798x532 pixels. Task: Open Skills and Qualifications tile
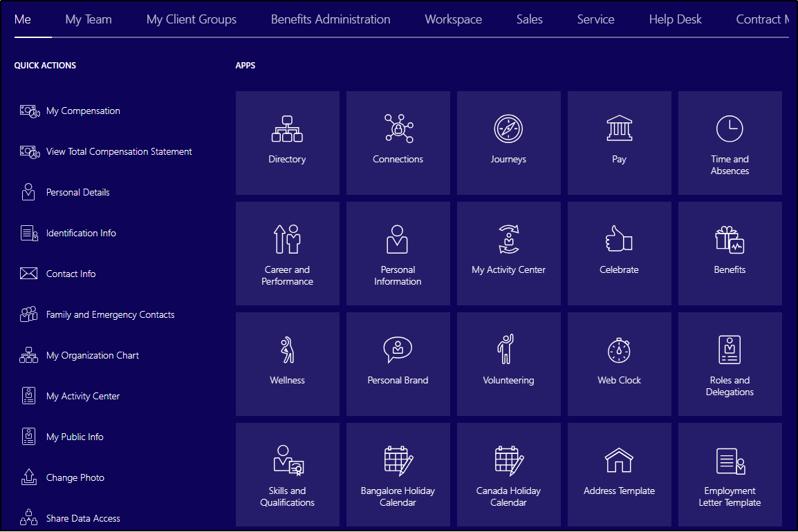pos(287,475)
